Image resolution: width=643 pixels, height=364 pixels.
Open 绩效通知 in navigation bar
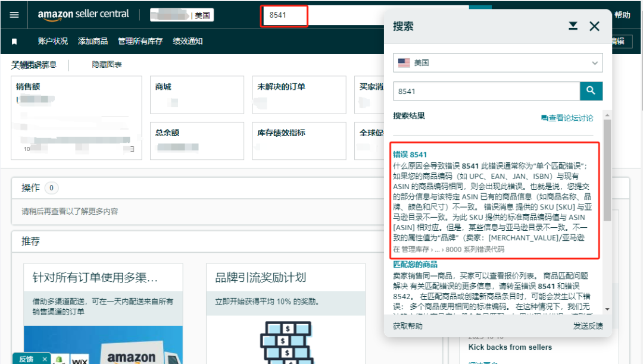click(188, 41)
